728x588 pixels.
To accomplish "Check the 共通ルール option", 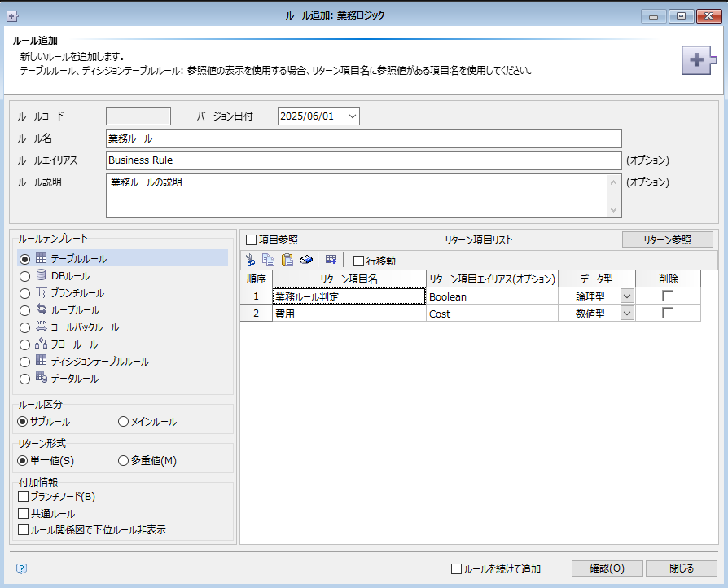I will [x=24, y=514].
